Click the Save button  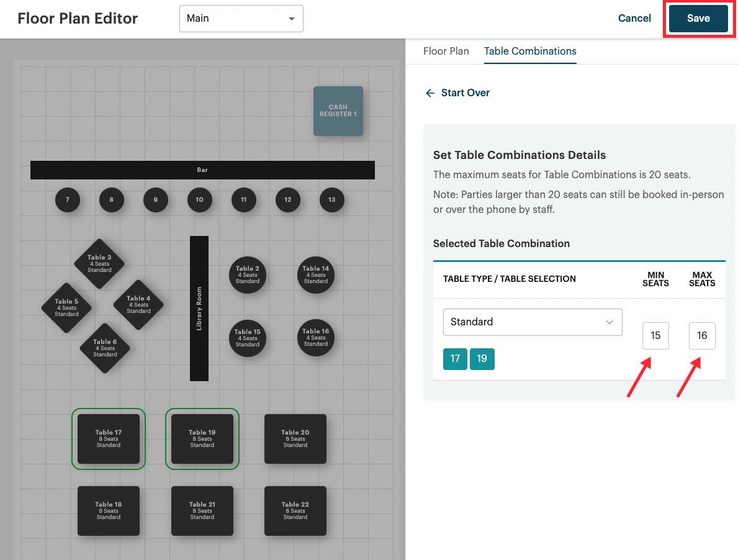click(x=698, y=18)
